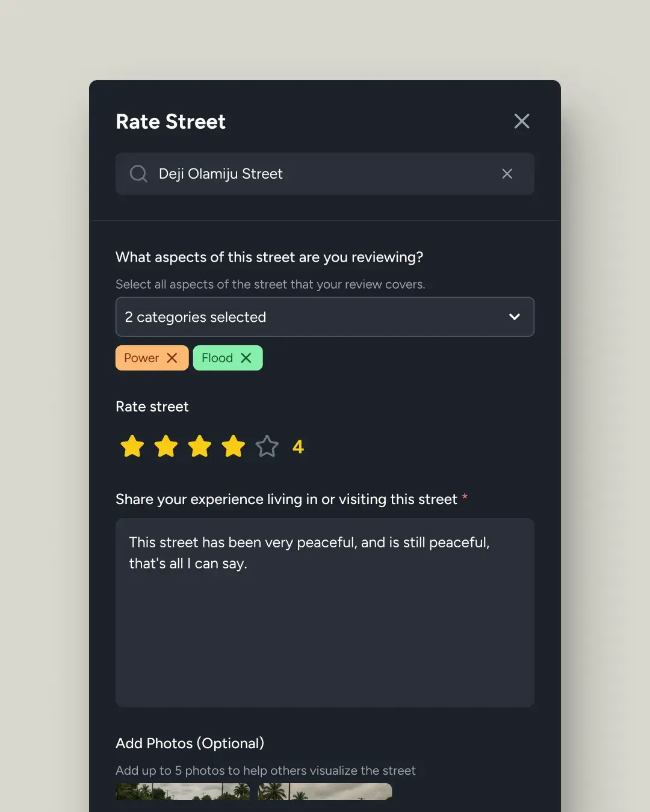This screenshot has height=812, width=650.
Task: Click the rating number 4
Action: (298, 447)
